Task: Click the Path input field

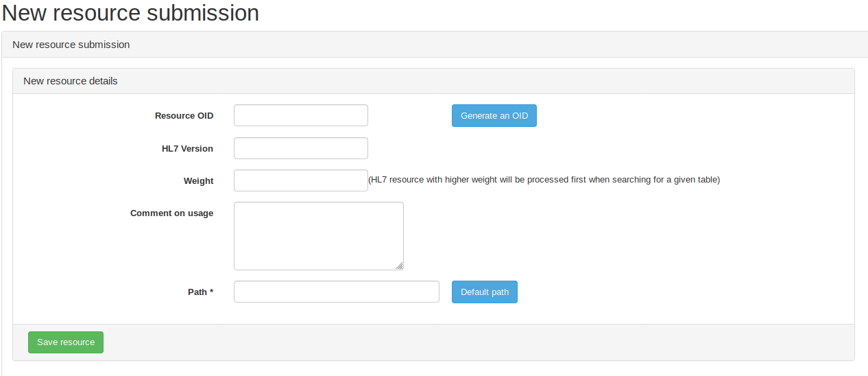Action: click(336, 292)
